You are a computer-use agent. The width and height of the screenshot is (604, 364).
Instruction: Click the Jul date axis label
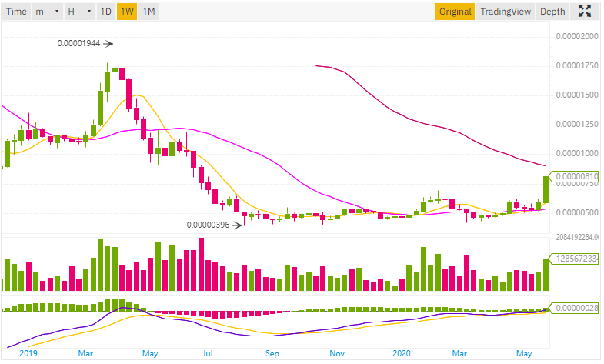coord(207,353)
